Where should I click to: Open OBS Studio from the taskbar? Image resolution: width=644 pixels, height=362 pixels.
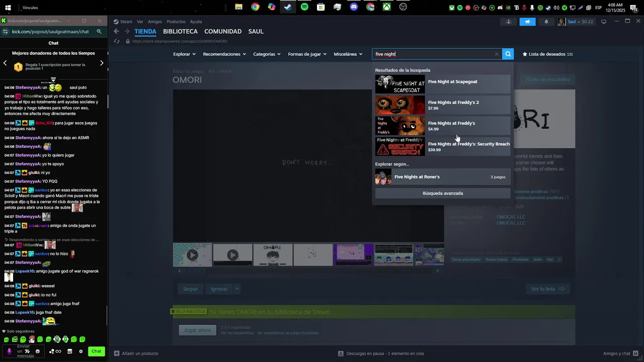click(403, 7)
